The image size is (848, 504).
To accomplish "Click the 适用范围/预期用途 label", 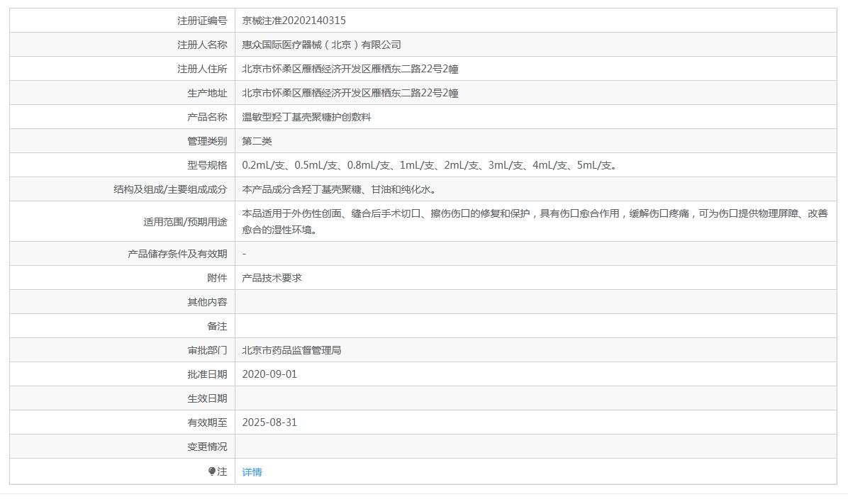I will tap(186, 222).
